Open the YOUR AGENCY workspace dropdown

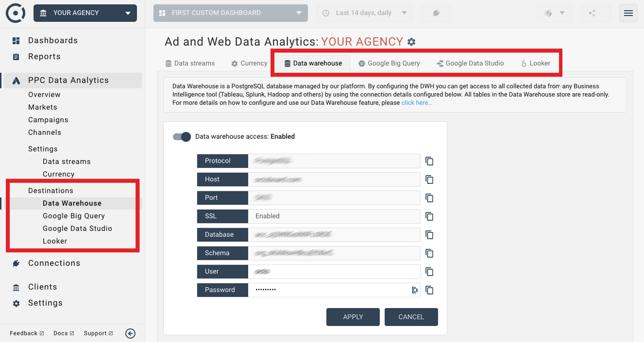(85, 13)
